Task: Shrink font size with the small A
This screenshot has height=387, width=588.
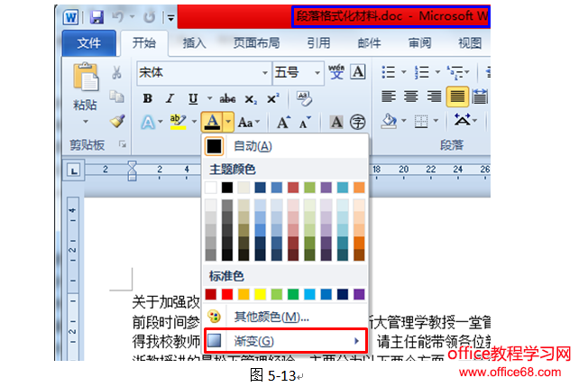Action: 305,123
